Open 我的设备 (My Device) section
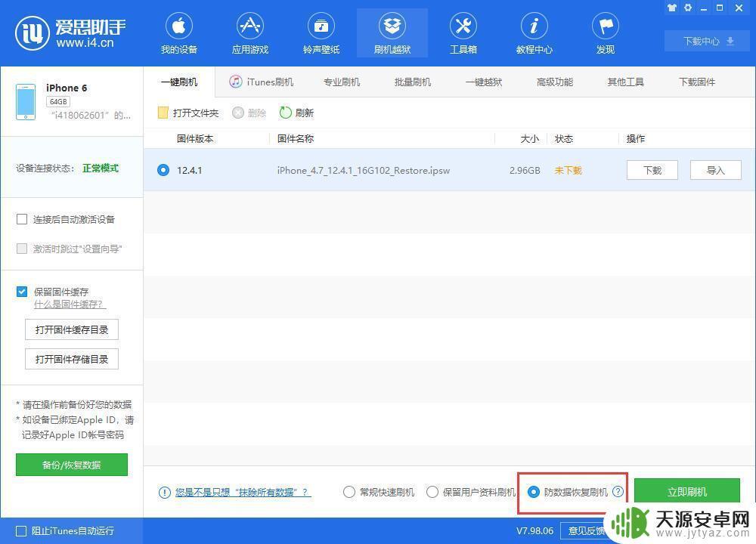756x544 pixels. point(179,34)
